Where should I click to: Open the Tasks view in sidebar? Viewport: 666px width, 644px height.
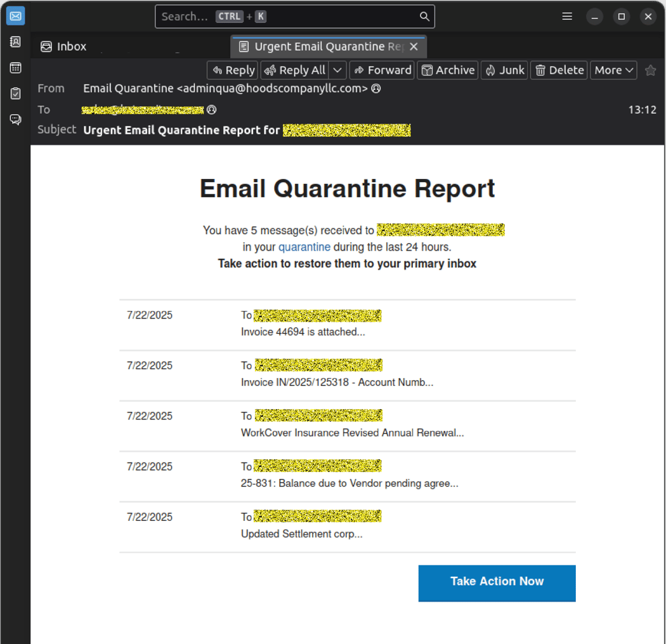tap(15, 93)
